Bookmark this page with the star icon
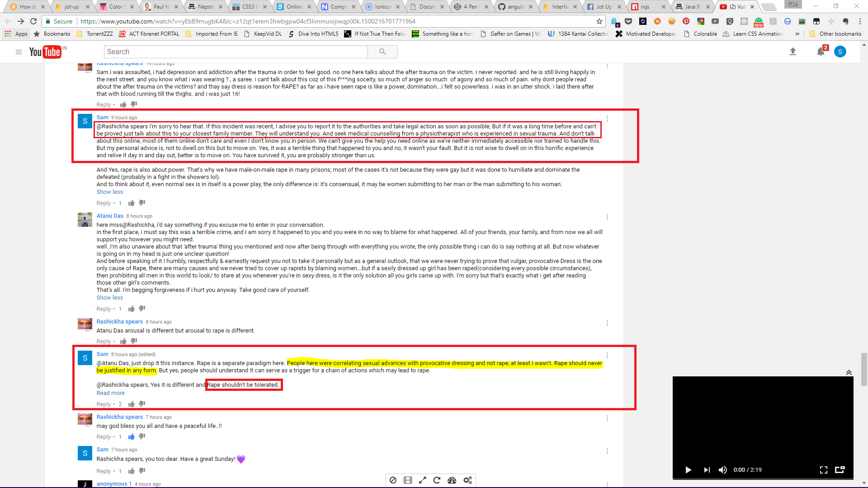 599,21
